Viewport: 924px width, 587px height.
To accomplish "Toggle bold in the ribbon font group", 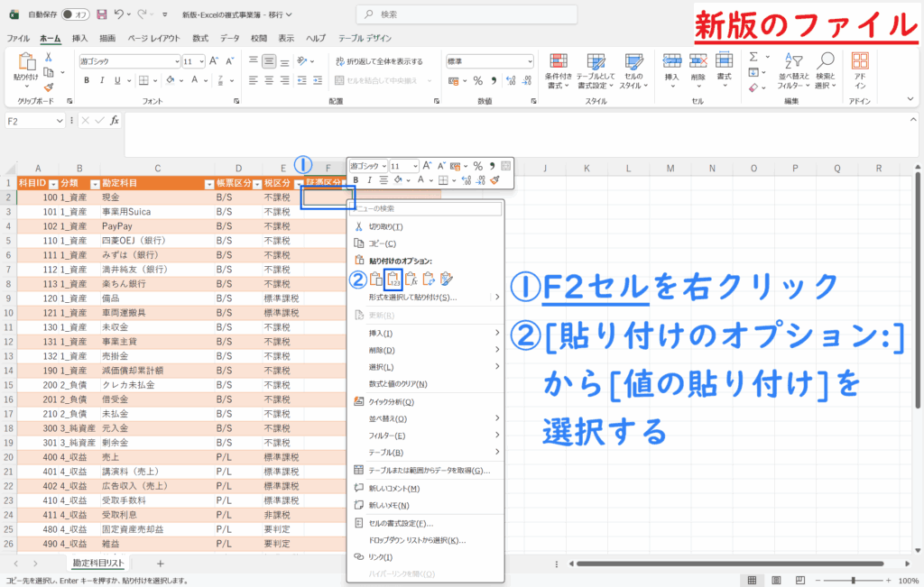I will click(88, 80).
